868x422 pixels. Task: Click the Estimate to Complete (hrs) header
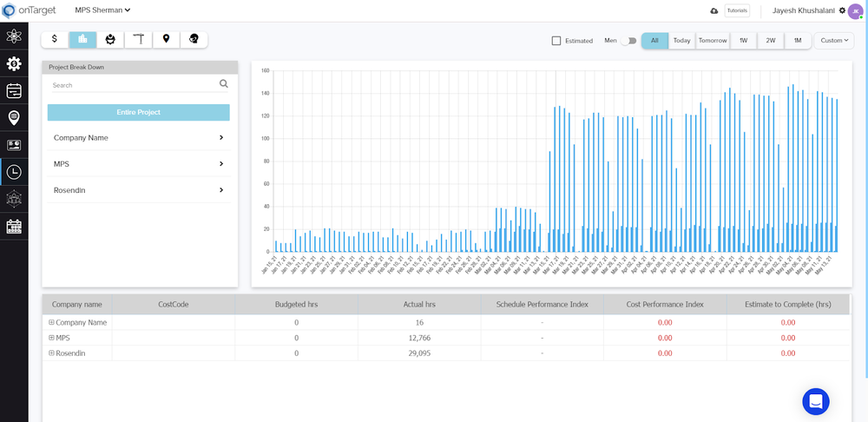[x=788, y=304]
